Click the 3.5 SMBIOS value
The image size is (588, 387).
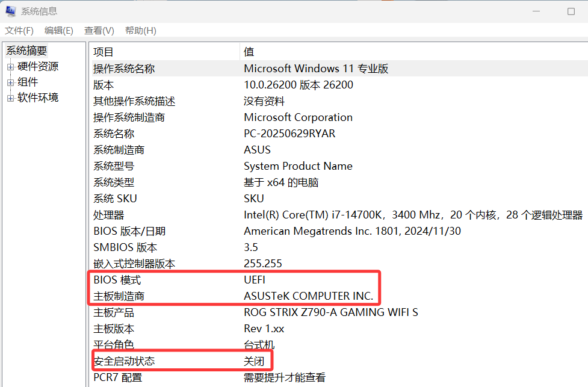251,247
